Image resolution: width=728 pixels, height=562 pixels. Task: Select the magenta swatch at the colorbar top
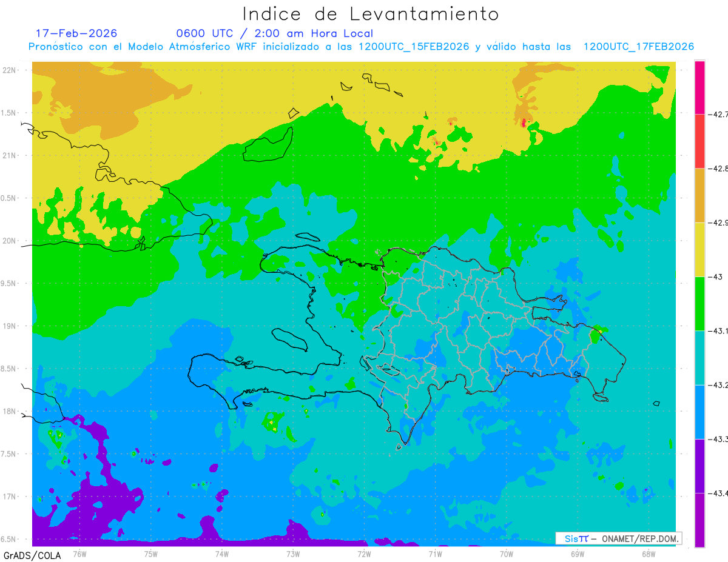click(x=699, y=87)
